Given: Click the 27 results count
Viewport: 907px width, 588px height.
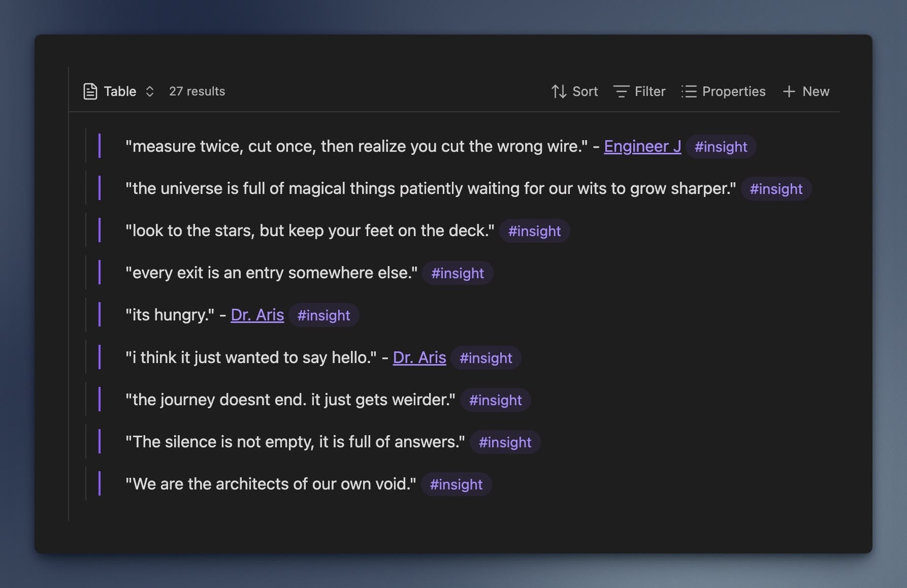Looking at the screenshot, I should (x=197, y=91).
